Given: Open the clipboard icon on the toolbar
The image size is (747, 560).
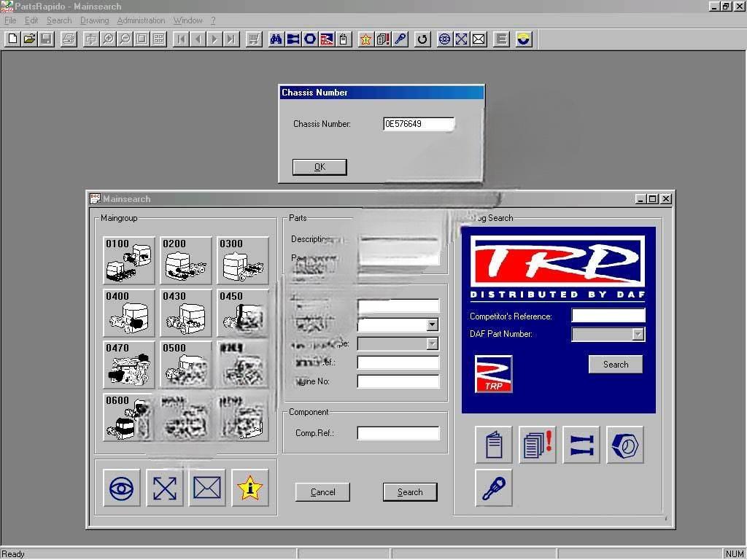Looking at the screenshot, I should point(343,39).
